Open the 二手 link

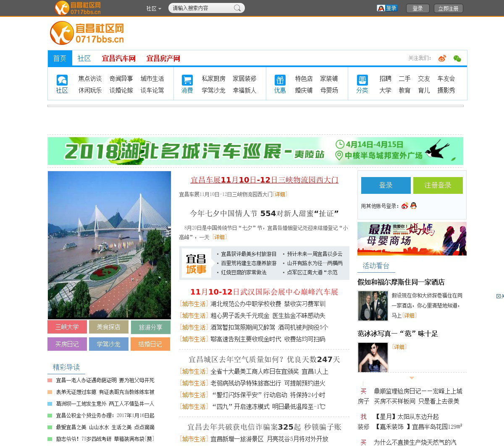tap(404, 78)
